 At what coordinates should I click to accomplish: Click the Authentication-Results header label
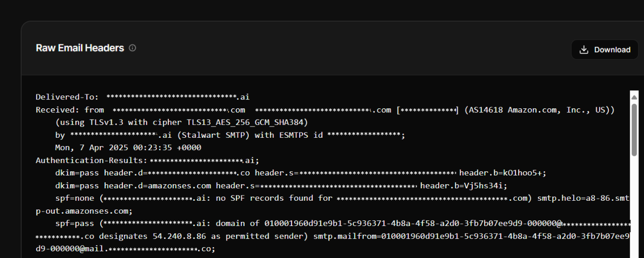click(x=91, y=160)
